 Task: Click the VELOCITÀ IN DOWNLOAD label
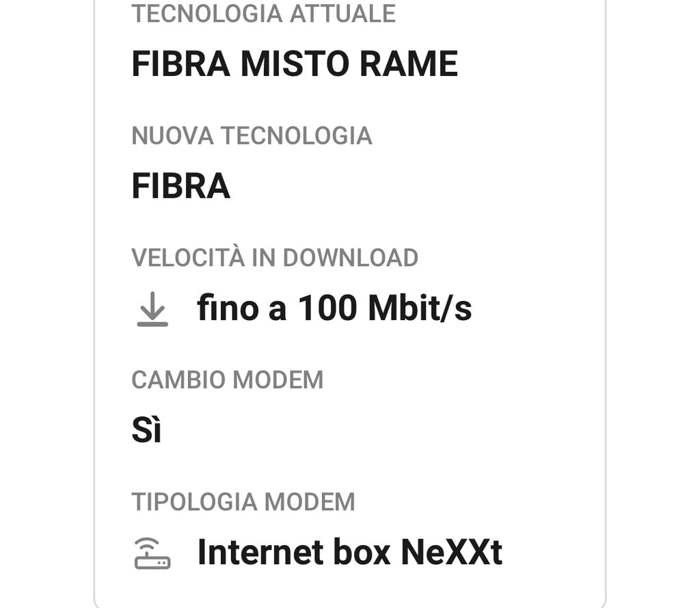(x=274, y=258)
